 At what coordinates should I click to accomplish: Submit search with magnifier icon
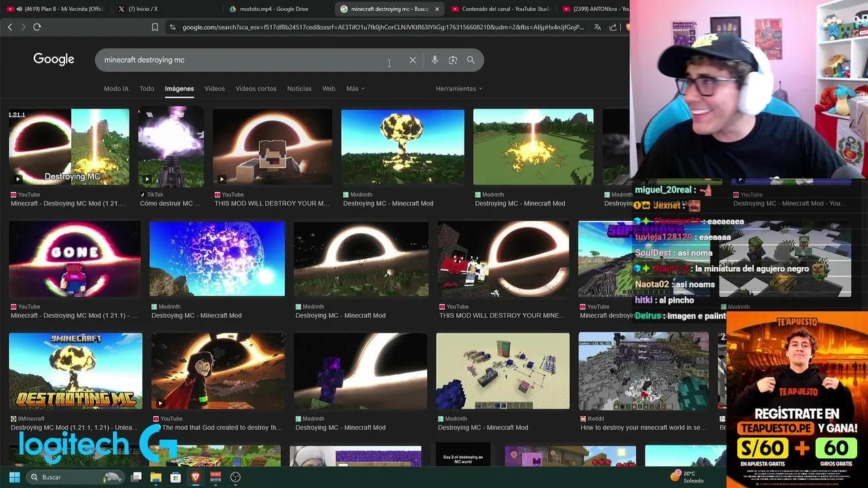471,60
